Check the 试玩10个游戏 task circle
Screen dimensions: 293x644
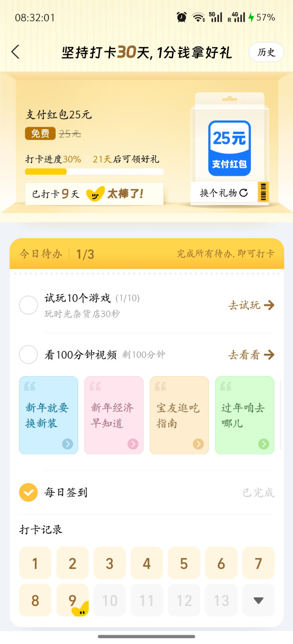coord(28,305)
